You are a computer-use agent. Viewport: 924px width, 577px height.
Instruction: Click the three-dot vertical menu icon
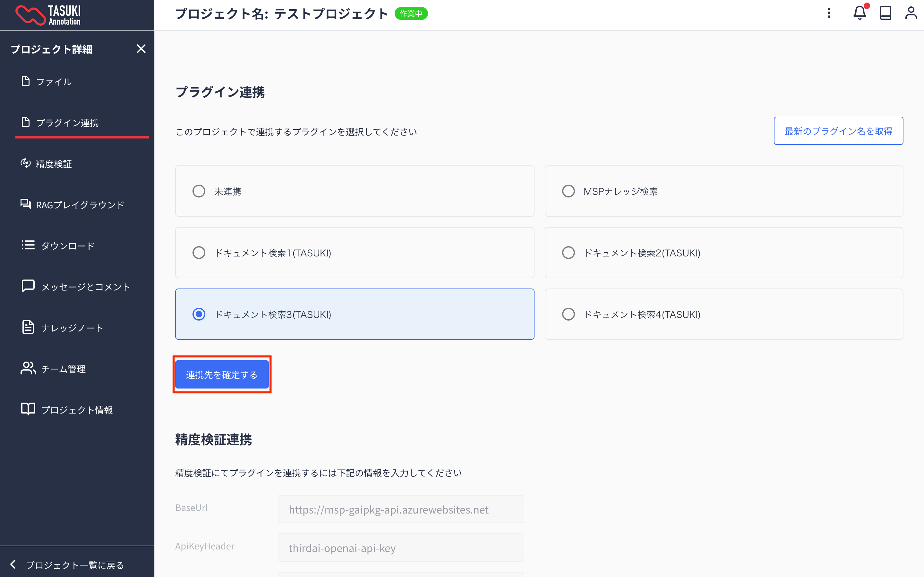(828, 13)
